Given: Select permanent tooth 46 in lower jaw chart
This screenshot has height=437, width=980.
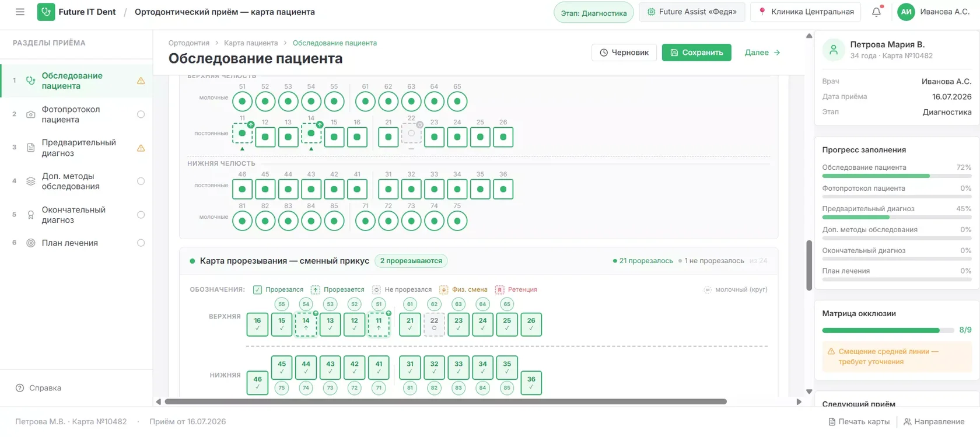Looking at the screenshot, I should [x=242, y=189].
